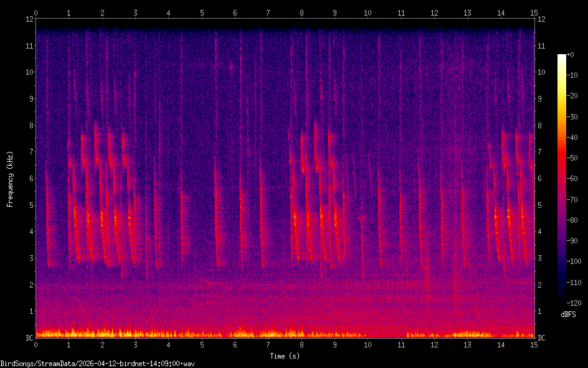Screen dimensions: 588x368
Task: Click the "Time (s)" axis label
Action: tap(285, 356)
